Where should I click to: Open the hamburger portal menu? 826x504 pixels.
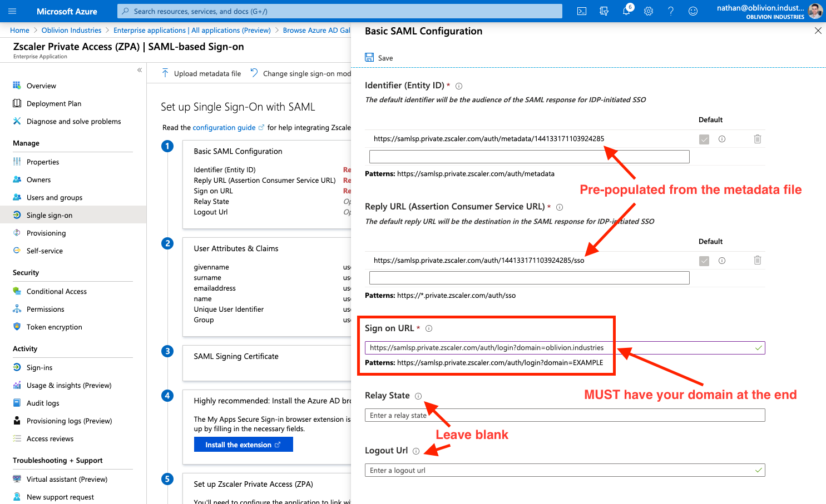(12, 11)
